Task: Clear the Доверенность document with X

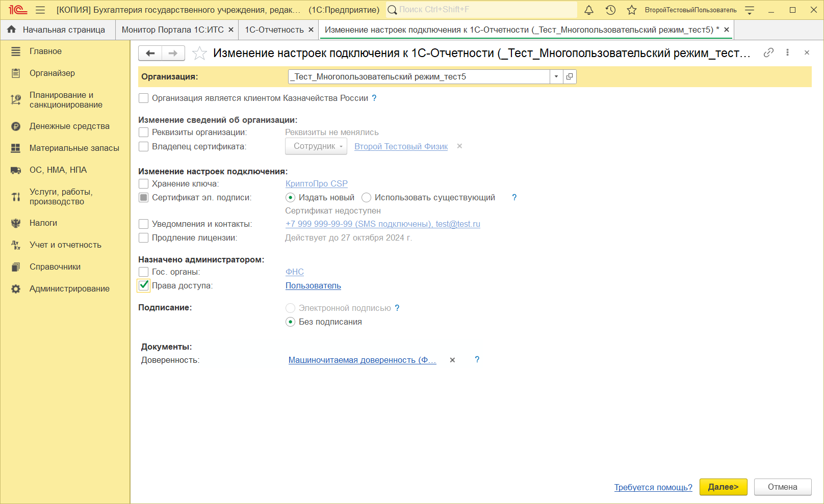Action: 452,360
